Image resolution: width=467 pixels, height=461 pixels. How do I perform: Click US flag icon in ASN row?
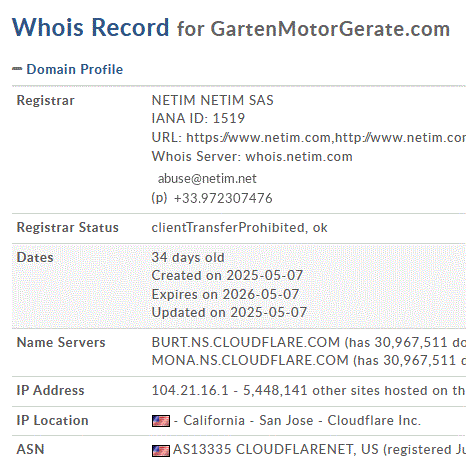coord(161,451)
